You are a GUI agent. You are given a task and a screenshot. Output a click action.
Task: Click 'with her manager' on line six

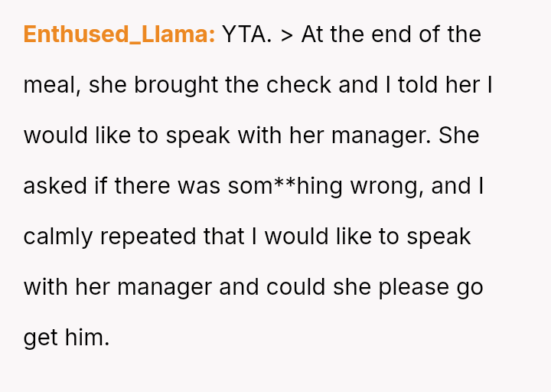(118, 288)
